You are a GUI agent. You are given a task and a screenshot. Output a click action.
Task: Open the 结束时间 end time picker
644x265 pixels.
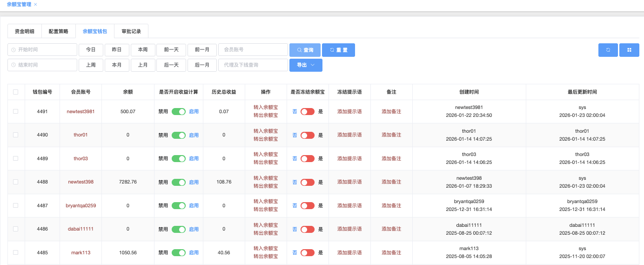tap(42, 65)
